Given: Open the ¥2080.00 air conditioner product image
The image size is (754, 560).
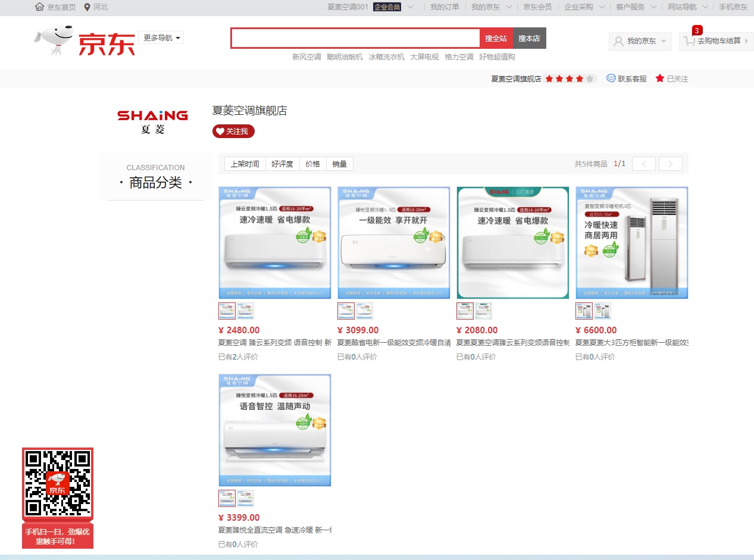Looking at the screenshot, I should (513, 242).
